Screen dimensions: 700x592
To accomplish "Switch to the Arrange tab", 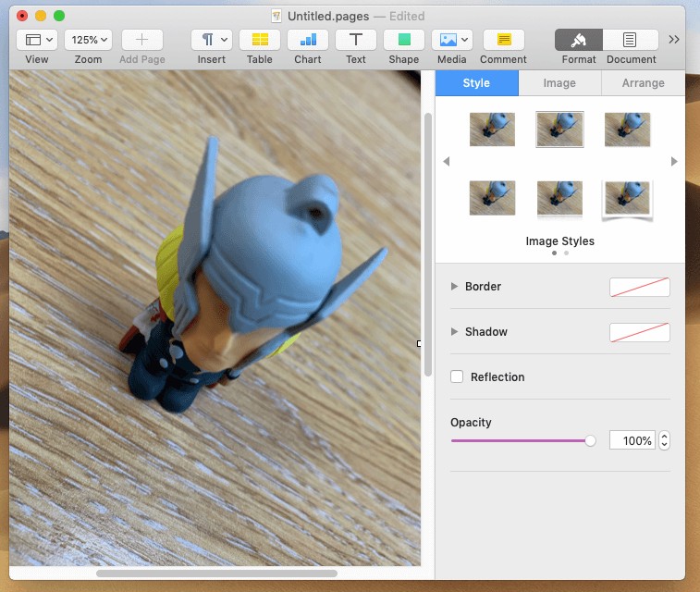I will pos(644,83).
